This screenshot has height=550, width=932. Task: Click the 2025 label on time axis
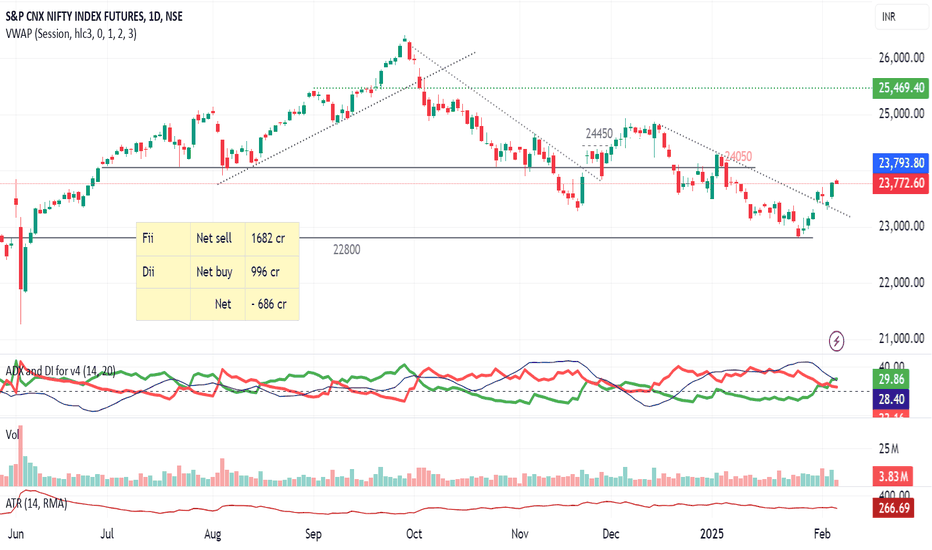click(x=712, y=534)
